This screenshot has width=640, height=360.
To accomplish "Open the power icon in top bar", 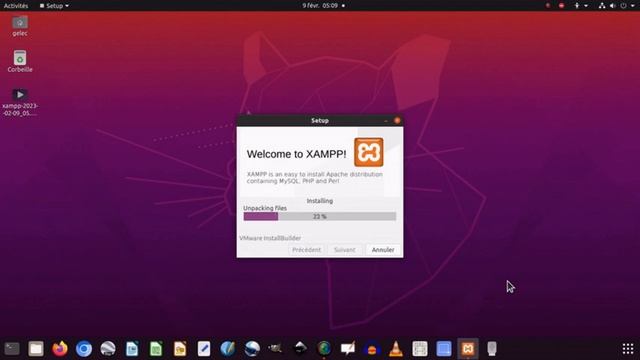I will pos(623,6).
